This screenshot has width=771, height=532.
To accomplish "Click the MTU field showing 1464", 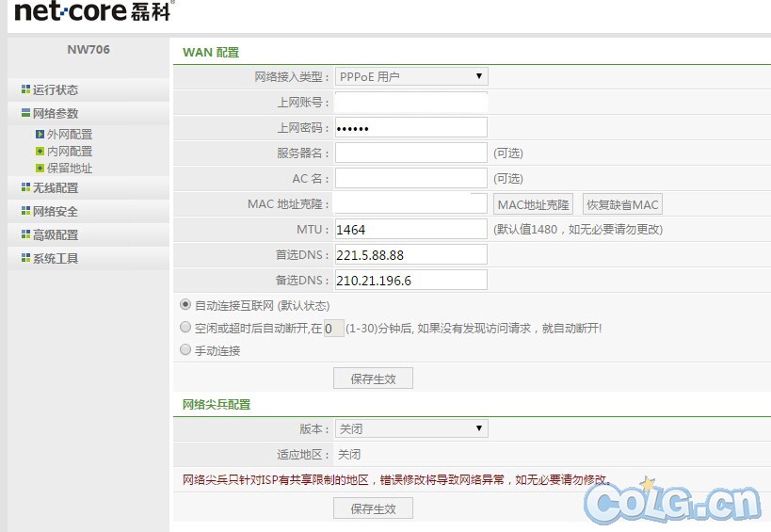I will pyautogui.click(x=411, y=229).
